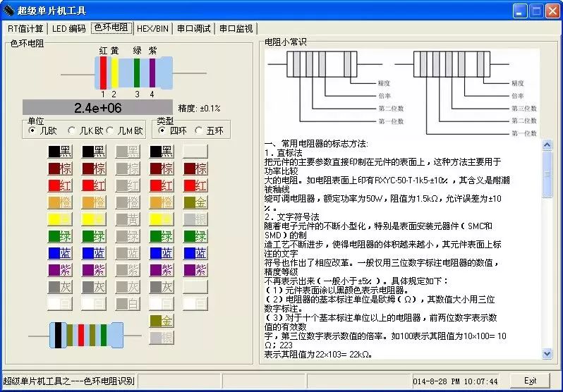Choose 绿 green in the fourth column

(x=162, y=236)
